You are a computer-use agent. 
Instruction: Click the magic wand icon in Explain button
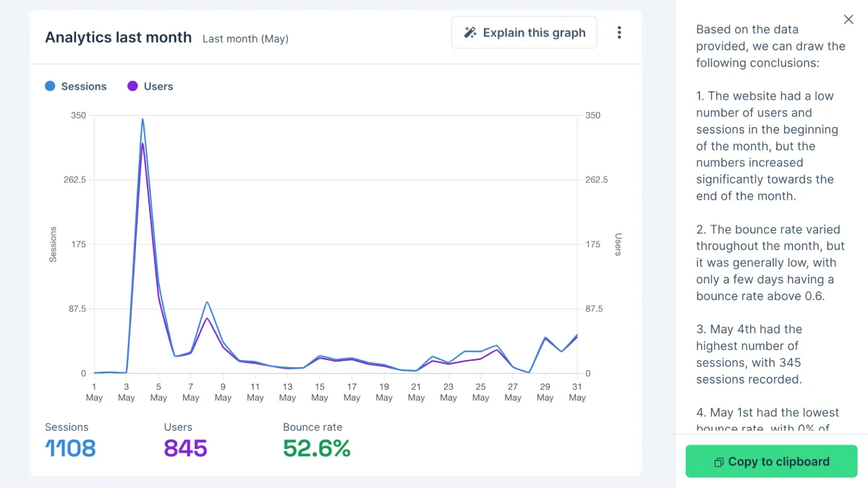click(470, 33)
